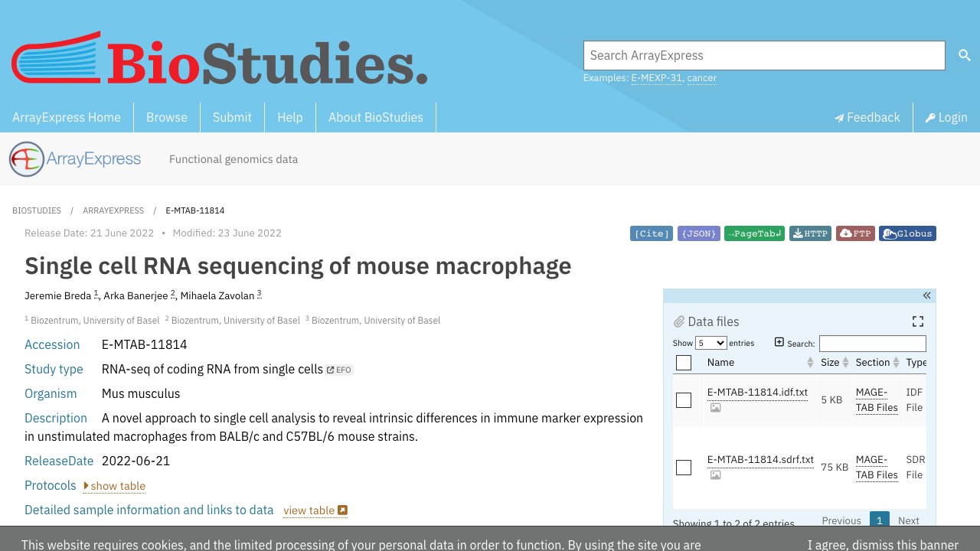Viewport: 980px width, 551px height.
Task: Click the ArrayExpress logo
Action: [75, 159]
